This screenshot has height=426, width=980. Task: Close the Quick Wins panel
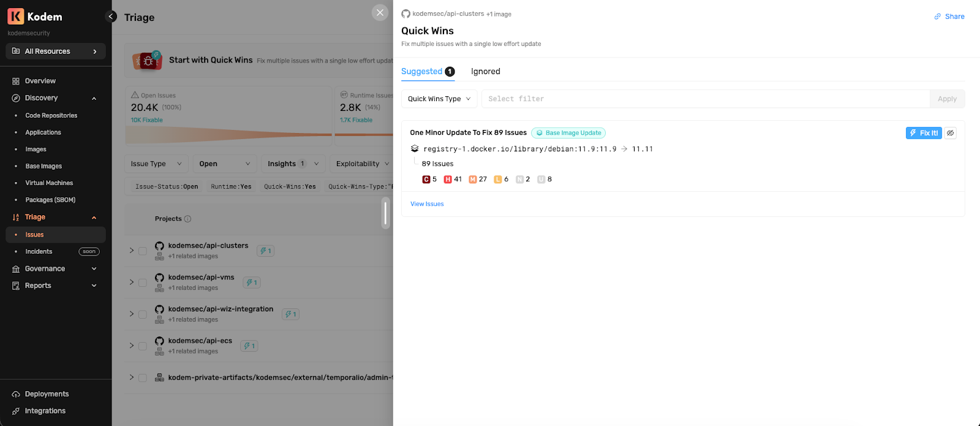point(380,12)
